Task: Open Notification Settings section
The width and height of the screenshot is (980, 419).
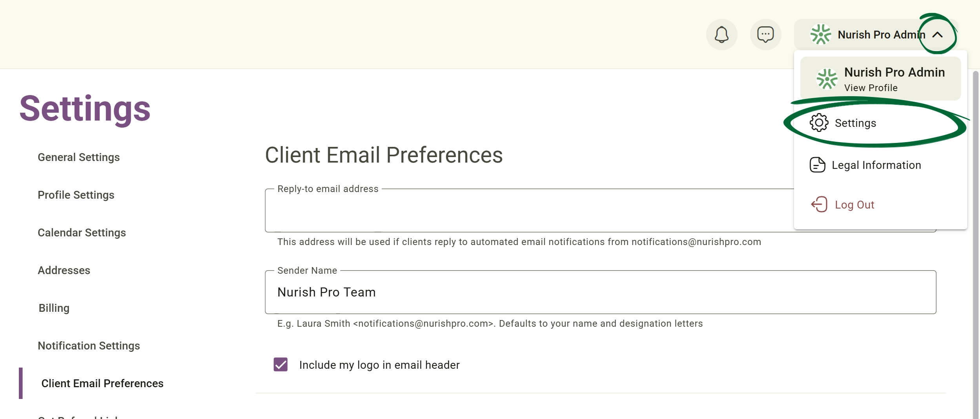Action: coord(89,346)
